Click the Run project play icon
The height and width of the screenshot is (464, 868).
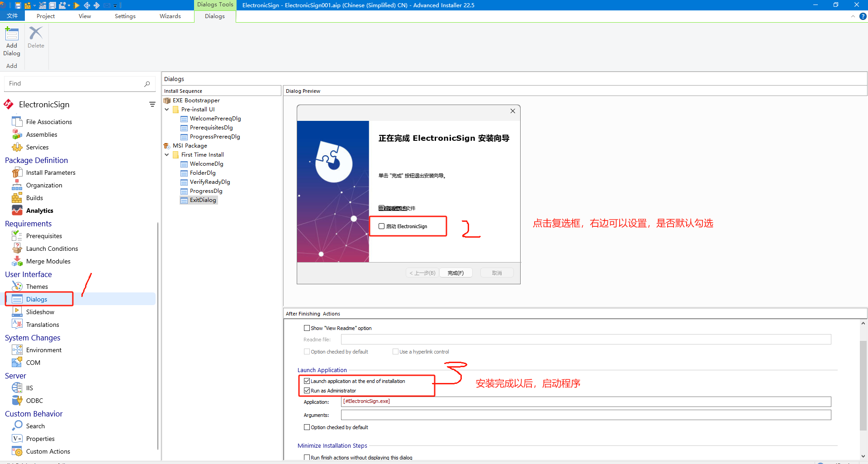point(76,5)
